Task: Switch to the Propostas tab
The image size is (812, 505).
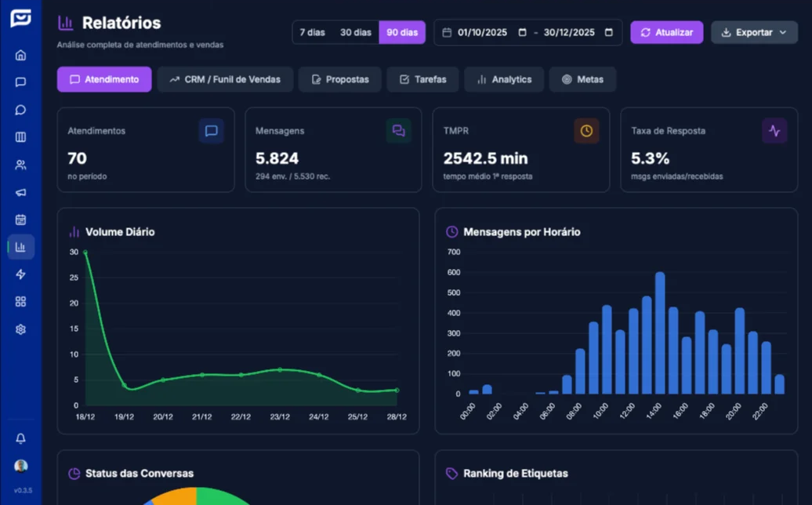Action: point(339,79)
